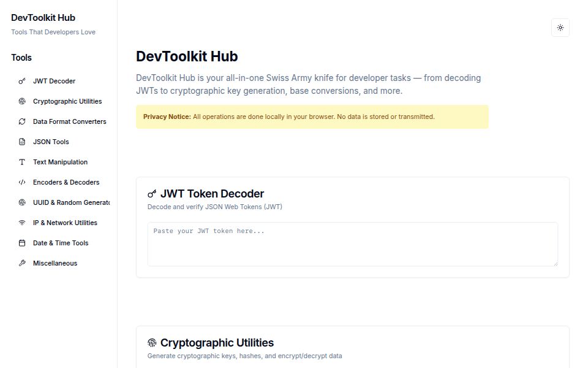Click the Tools section heading

[21, 57]
